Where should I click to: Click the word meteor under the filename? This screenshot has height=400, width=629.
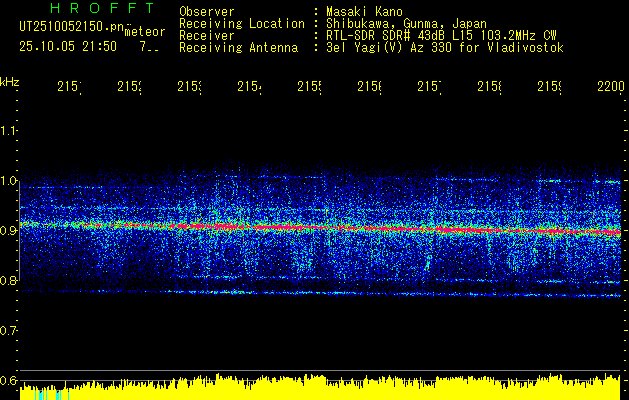pos(145,32)
